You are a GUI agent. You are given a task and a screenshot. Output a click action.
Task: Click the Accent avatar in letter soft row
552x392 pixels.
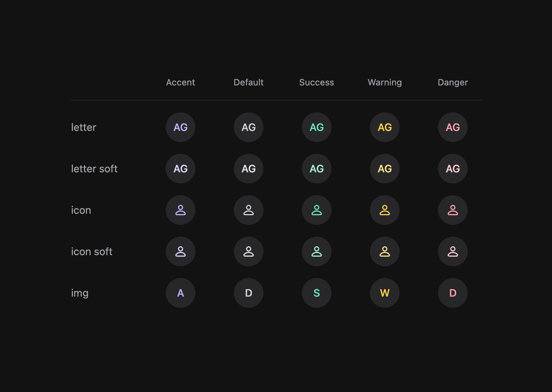181,169
